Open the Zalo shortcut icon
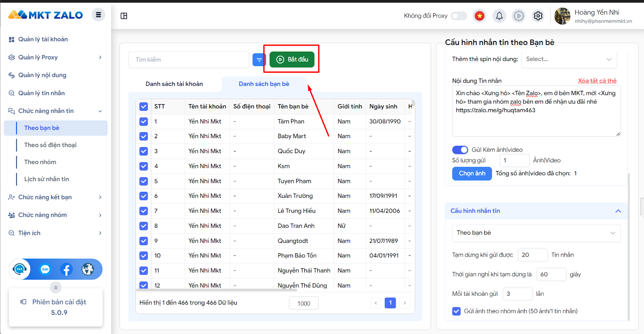 tap(45, 269)
